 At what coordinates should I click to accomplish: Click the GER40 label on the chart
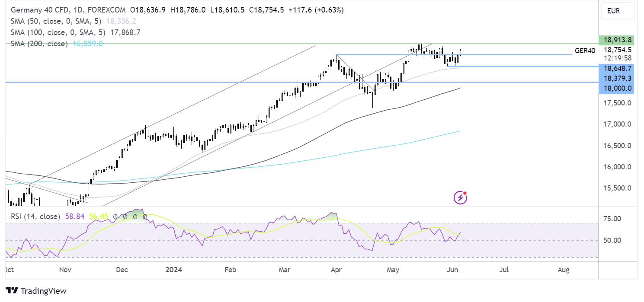point(585,51)
